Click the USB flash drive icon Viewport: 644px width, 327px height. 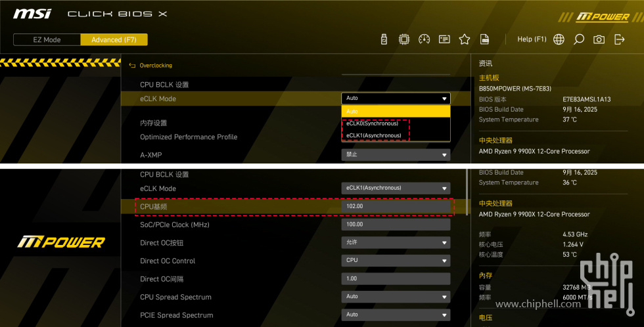coord(384,39)
